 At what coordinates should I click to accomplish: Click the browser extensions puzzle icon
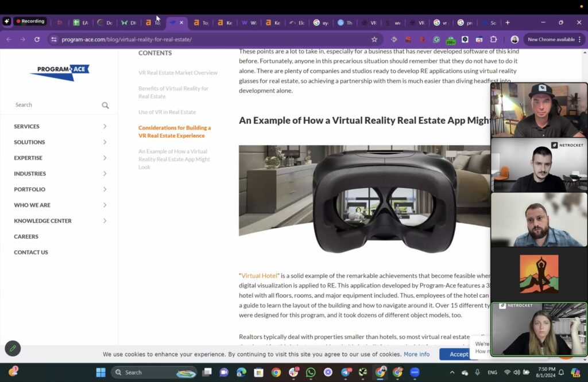click(493, 40)
